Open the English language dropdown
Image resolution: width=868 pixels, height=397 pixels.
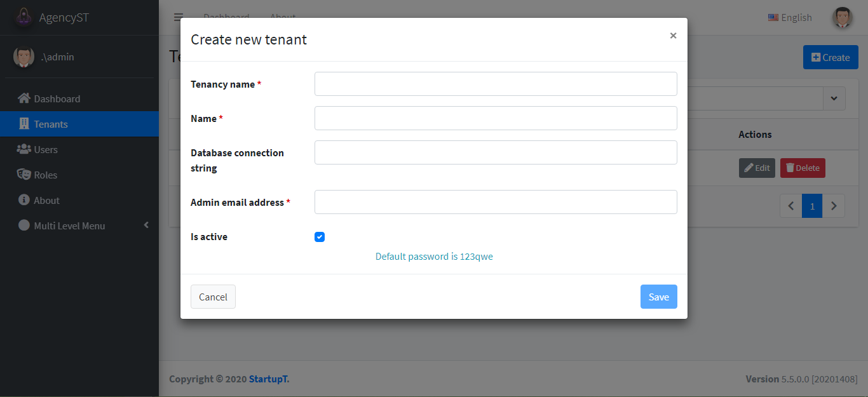pyautogui.click(x=790, y=17)
